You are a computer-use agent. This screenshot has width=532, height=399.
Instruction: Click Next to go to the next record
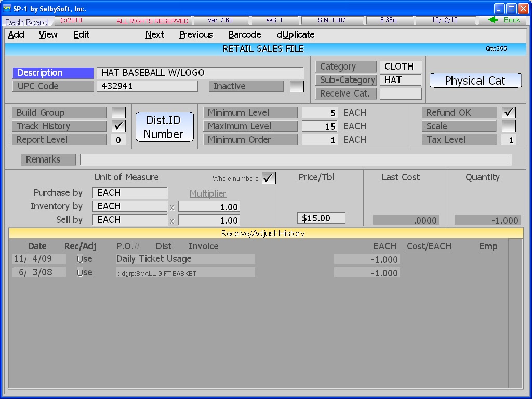click(x=154, y=35)
